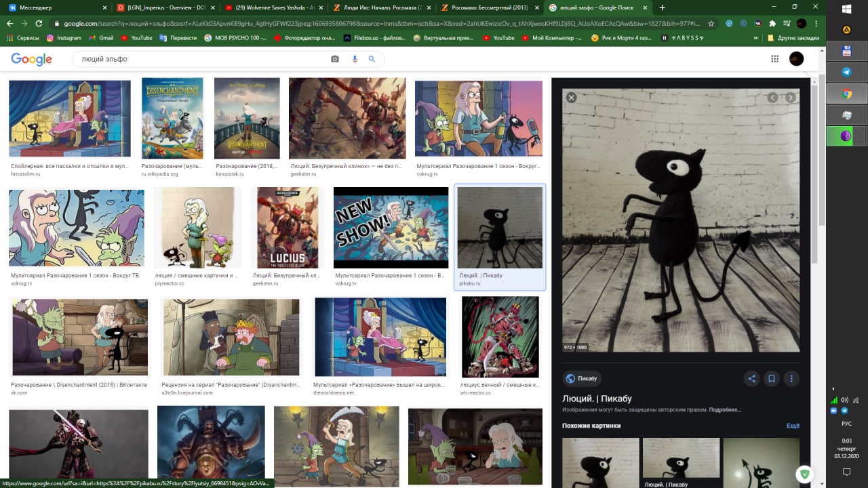Show next image in preview panel

[x=790, y=98]
